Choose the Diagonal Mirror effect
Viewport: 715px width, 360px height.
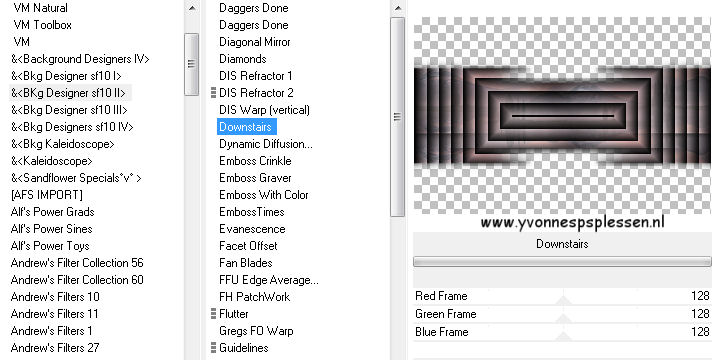point(254,42)
